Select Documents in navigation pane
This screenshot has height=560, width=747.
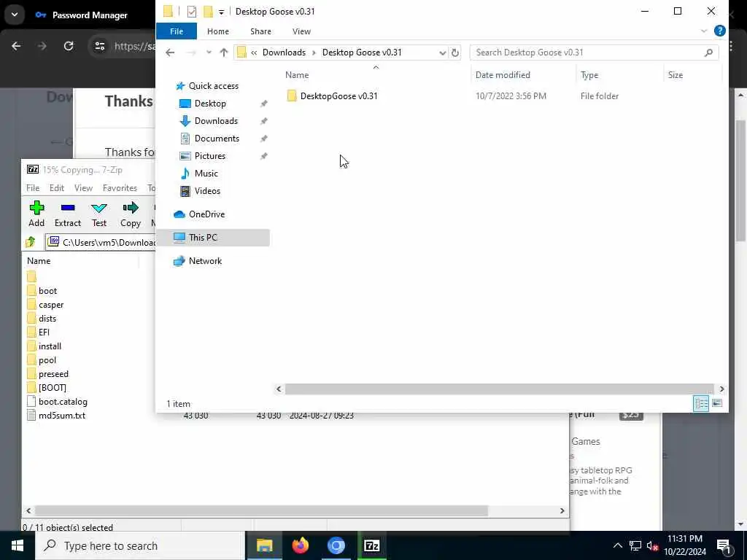click(x=217, y=139)
